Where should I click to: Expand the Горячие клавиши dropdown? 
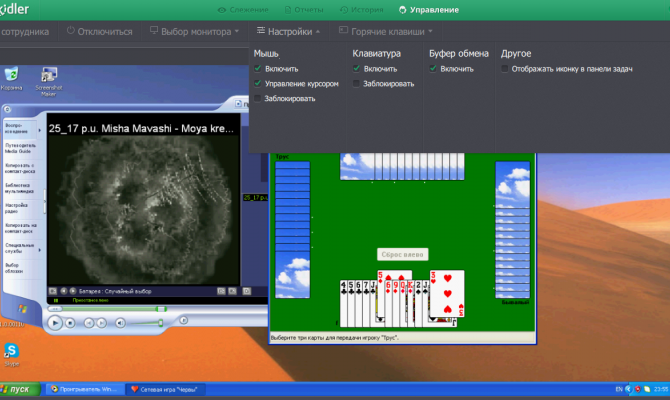pyautogui.click(x=386, y=31)
